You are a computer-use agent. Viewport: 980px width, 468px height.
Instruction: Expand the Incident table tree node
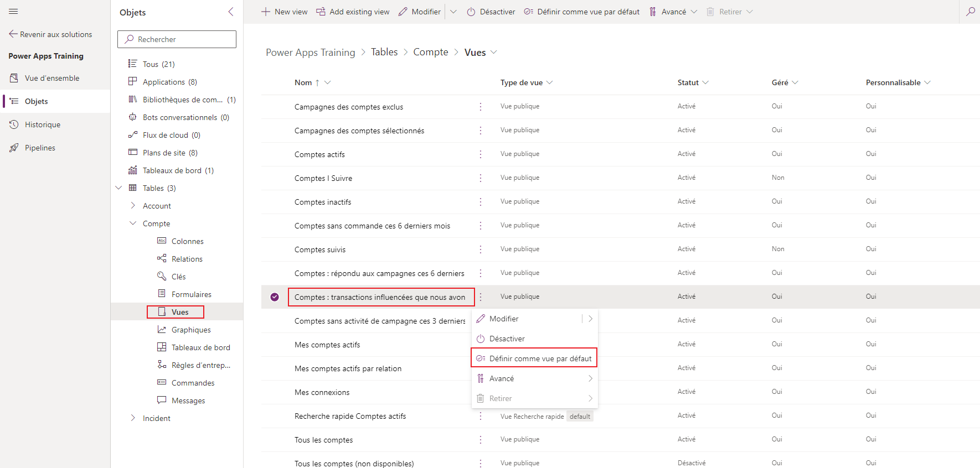click(133, 418)
